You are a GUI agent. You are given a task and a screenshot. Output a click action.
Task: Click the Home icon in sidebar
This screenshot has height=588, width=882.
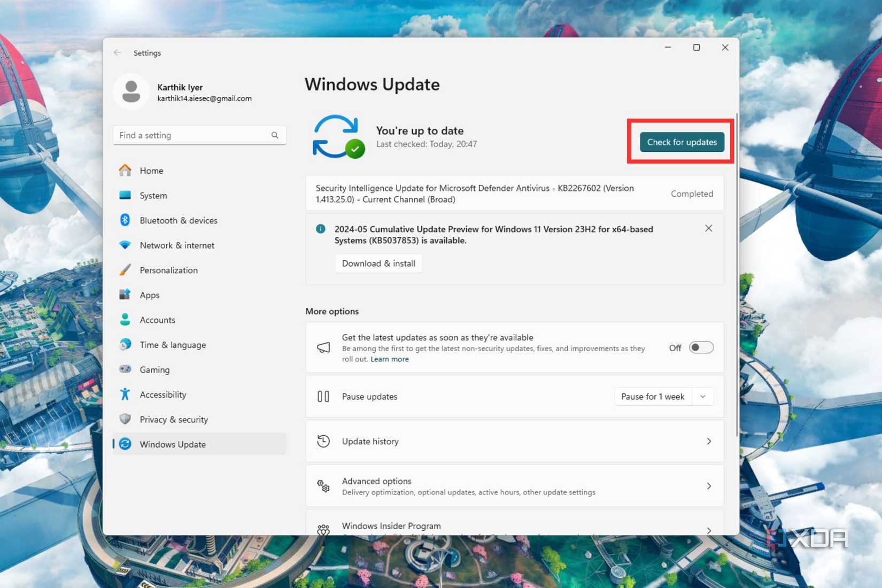(125, 171)
